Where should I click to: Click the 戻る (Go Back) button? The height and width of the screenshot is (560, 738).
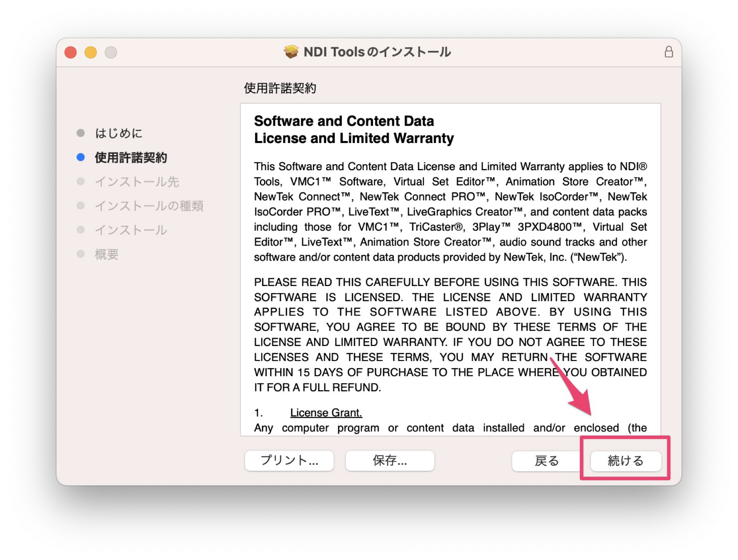pos(546,460)
